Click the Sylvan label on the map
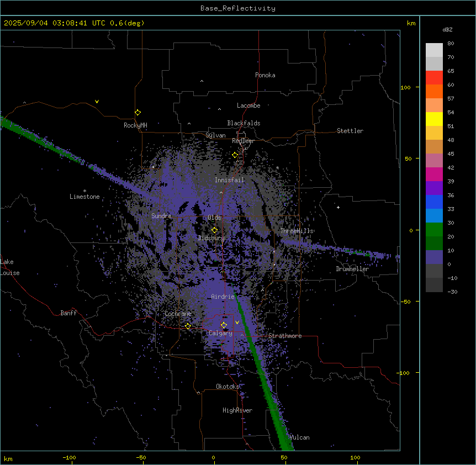The image size is (476, 465). (215, 135)
